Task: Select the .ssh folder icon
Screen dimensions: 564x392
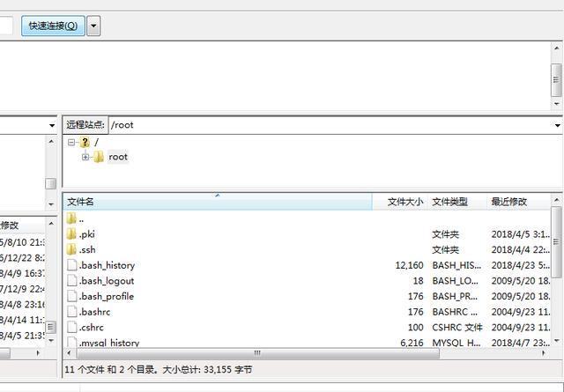Action: [71, 249]
